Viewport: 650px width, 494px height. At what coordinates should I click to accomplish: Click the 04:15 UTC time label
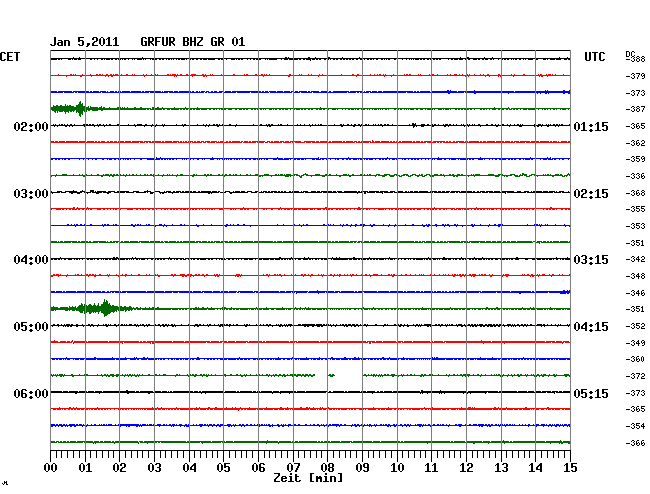591,327
